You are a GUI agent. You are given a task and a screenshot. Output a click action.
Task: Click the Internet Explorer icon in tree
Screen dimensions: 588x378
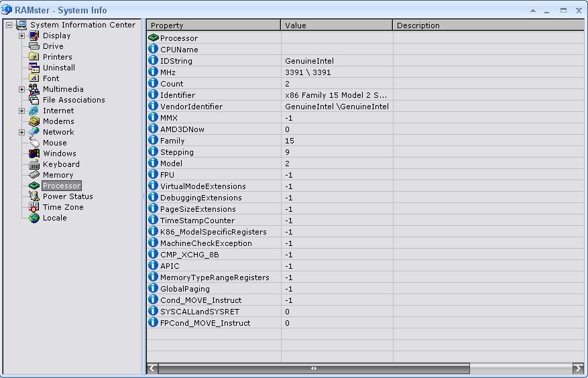click(x=34, y=111)
